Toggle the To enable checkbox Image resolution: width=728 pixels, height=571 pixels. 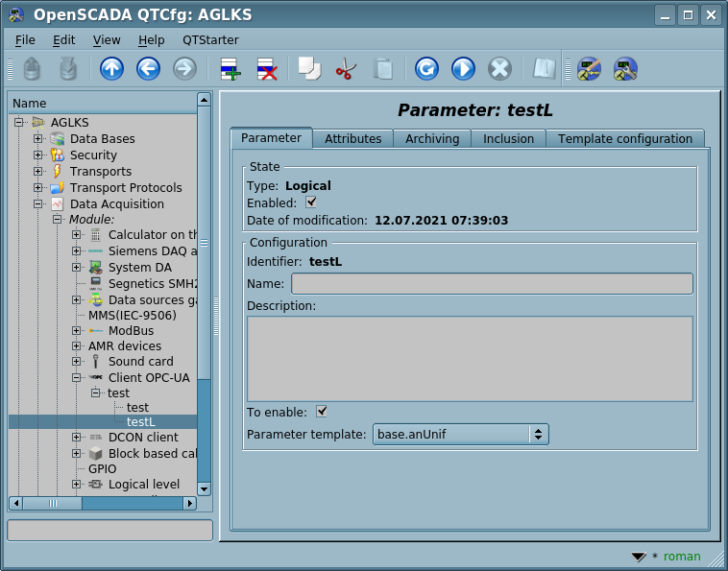tap(322, 412)
